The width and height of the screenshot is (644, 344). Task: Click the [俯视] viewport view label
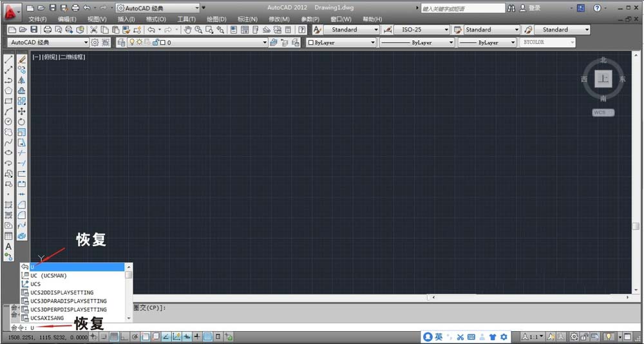click(50, 57)
